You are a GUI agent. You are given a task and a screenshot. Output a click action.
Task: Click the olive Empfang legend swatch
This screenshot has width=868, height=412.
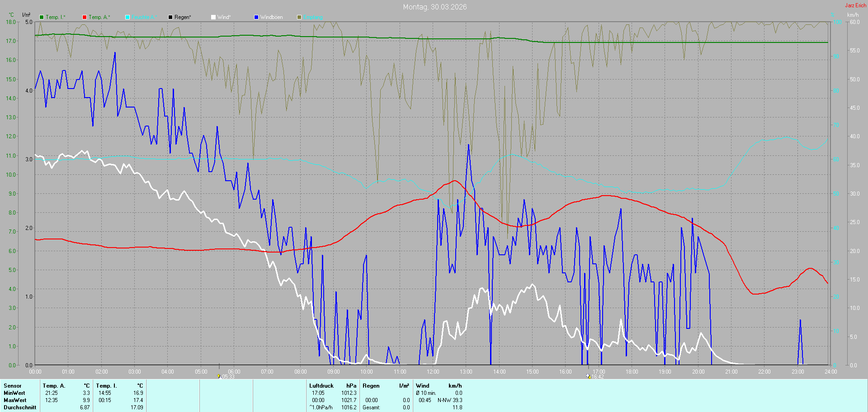coord(299,17)
